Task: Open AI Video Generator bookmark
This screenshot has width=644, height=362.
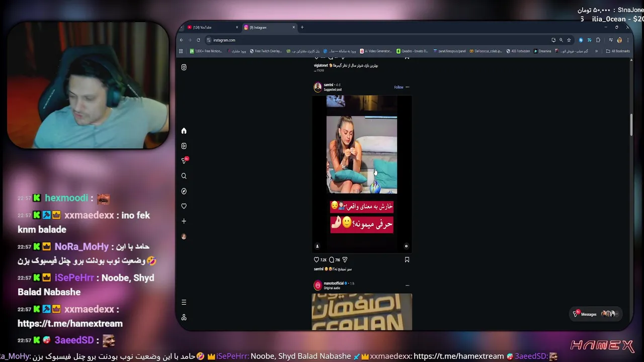Action: [x=376, y=51]
